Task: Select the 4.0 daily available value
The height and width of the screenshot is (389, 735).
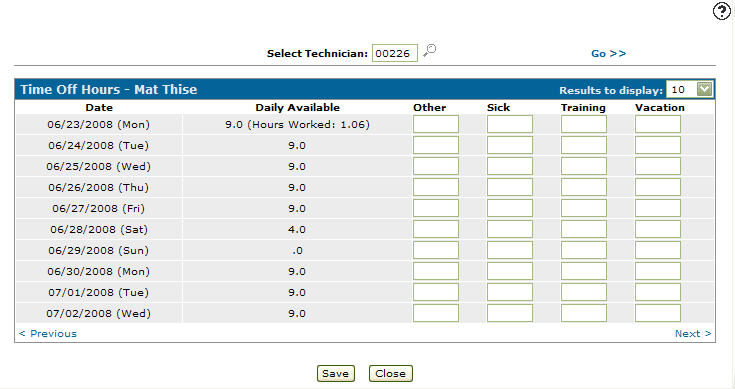Action: click(297, 230)
